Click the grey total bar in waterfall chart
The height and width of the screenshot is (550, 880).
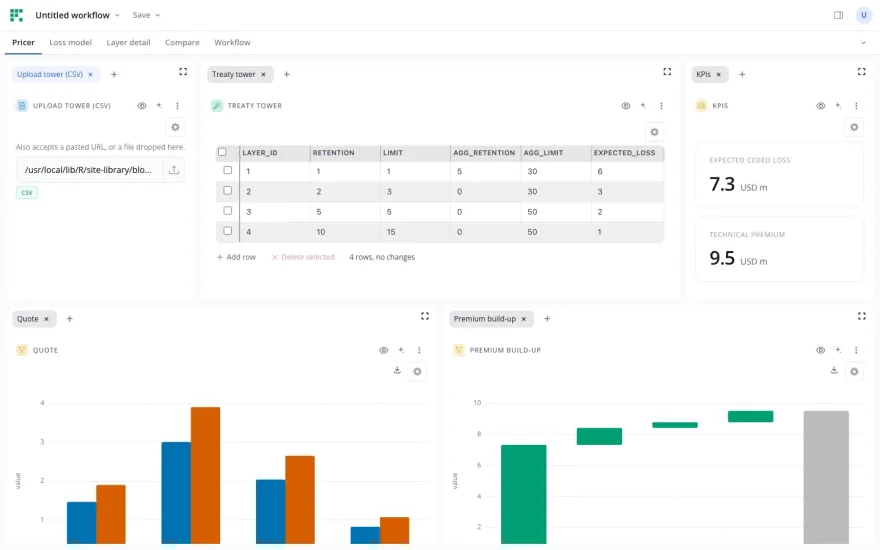click(826, 477)
